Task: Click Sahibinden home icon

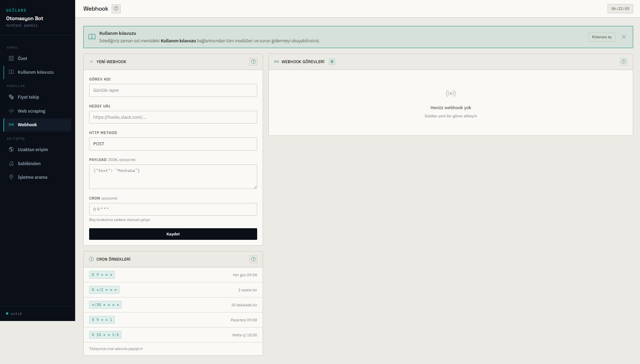Action: pyautogui.click(x=11, y=163)
